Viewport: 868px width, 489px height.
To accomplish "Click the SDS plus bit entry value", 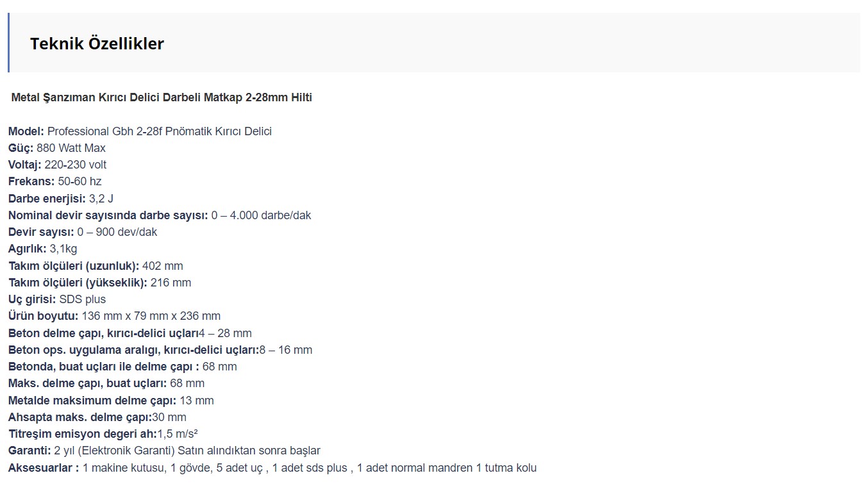I will tap(83, 299).
